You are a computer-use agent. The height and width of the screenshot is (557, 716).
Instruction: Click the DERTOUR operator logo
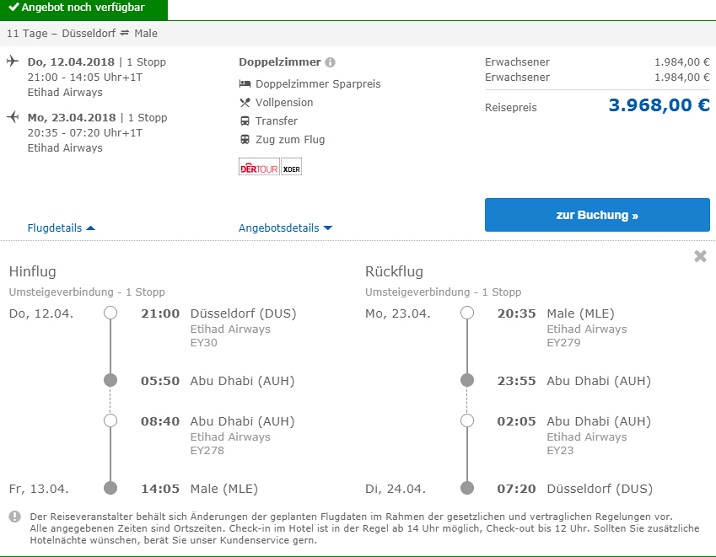pyautogui.click(x=258, y=168)
